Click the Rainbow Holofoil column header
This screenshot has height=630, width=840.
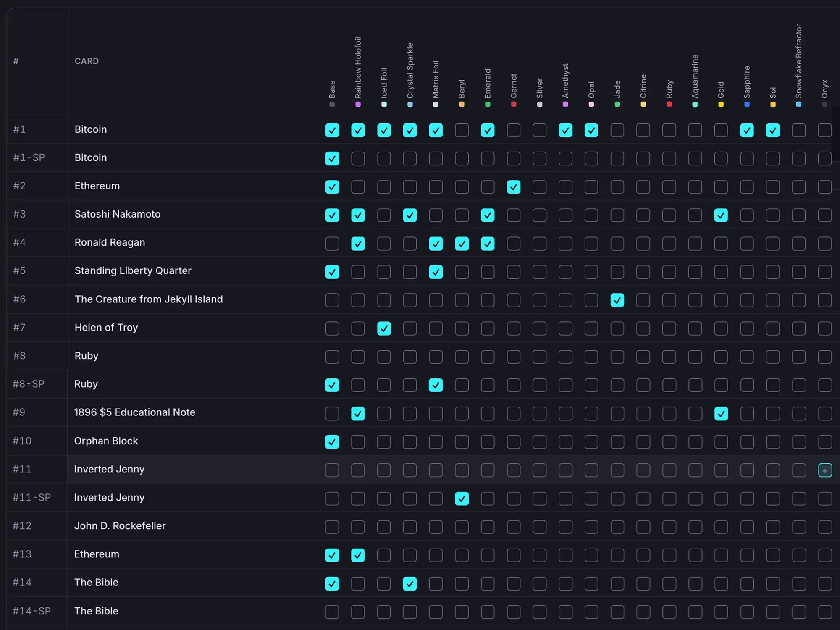pos(358,68)
